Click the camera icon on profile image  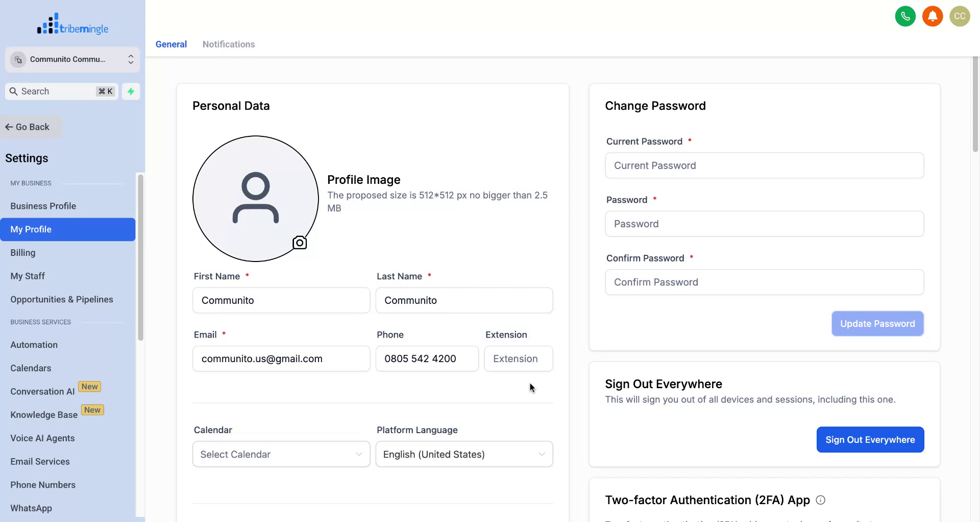point(300,243)
